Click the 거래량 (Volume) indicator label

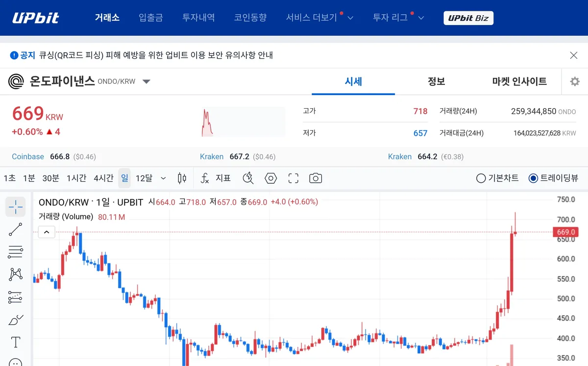pyautogui.click(x=66, y=217)
